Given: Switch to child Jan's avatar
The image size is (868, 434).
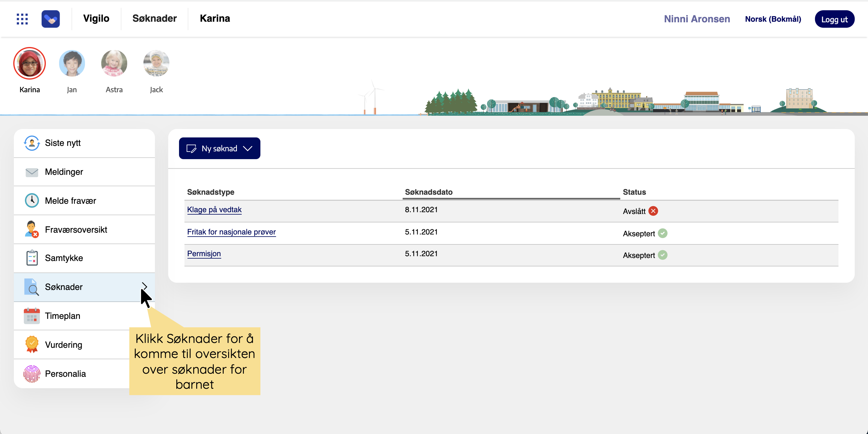Looking at the screenshot, I should [72, 64].
